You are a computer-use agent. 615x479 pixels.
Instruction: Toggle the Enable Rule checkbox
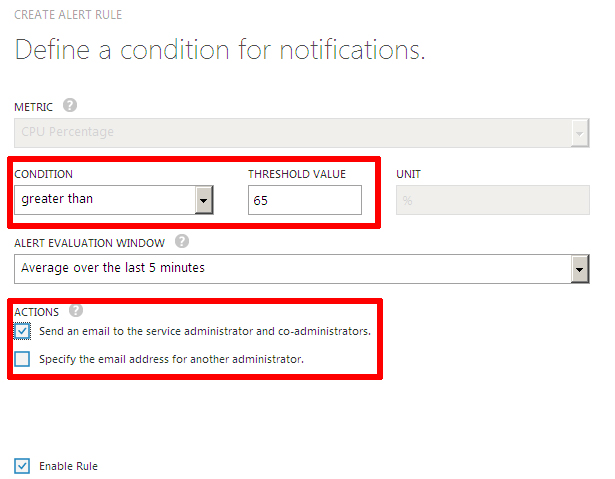(22, 466)
